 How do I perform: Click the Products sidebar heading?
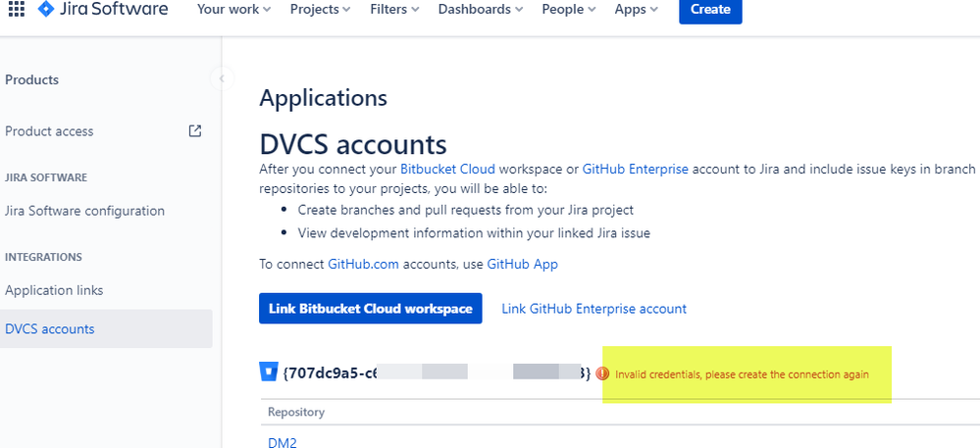coord(31,79)
